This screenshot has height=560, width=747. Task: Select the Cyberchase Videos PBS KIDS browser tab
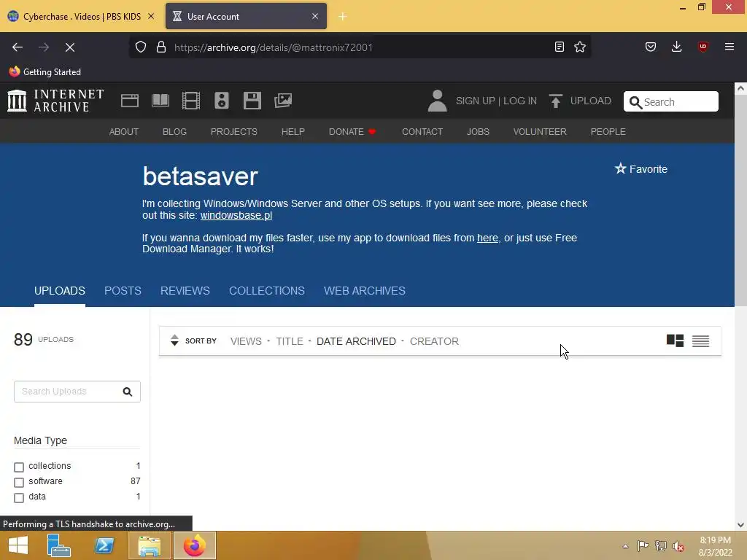pos(81,16)
